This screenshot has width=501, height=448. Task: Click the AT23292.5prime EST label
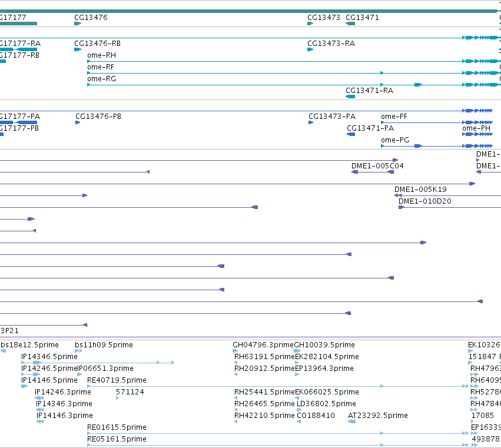[x=378, y=416]
